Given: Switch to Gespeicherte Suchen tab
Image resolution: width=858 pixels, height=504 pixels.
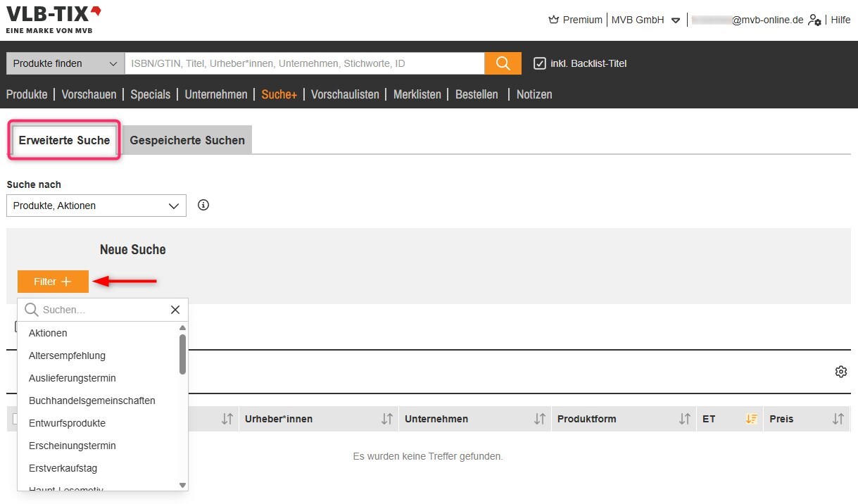Looking at the screenshot, I should [187, 140].
